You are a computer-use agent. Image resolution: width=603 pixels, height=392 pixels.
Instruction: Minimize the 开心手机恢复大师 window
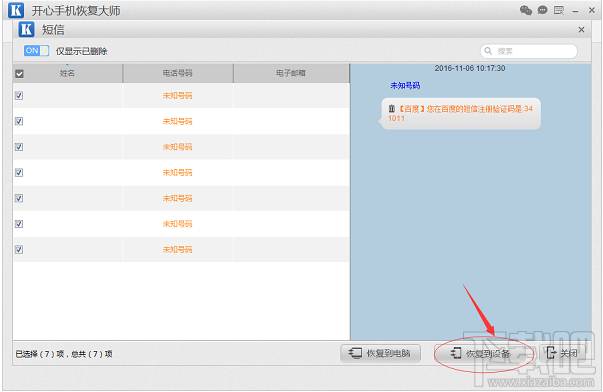pos(575,11)
